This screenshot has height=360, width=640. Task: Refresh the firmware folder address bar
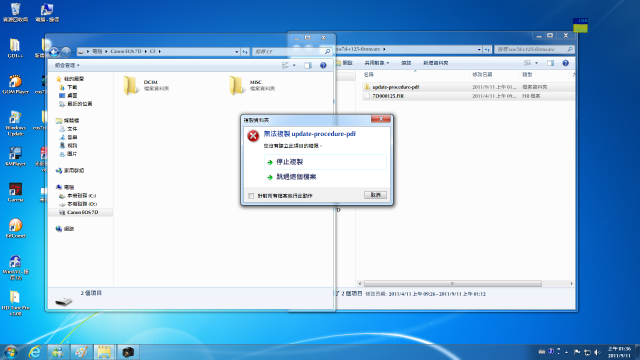click(487, 49)
